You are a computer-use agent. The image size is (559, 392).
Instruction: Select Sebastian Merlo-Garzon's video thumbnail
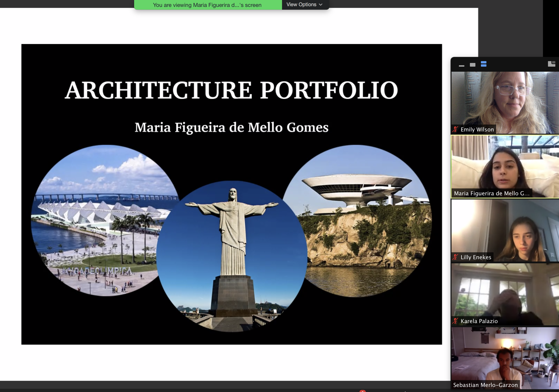coord(505,358)
